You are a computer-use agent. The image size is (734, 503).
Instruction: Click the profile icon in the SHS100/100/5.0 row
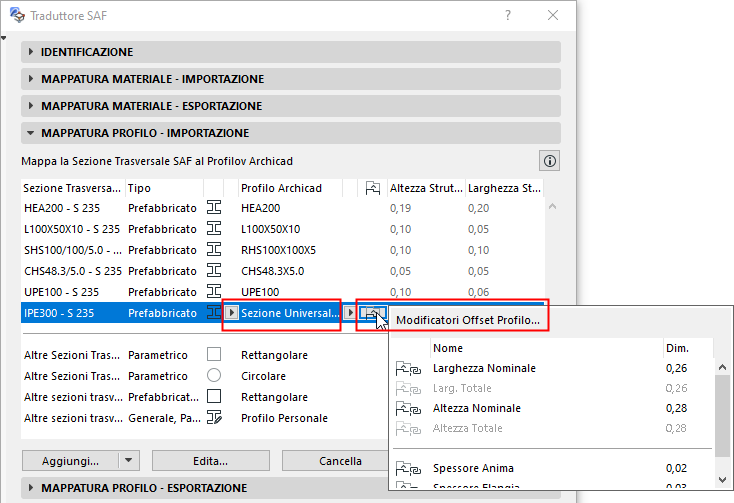coord(214,249)
